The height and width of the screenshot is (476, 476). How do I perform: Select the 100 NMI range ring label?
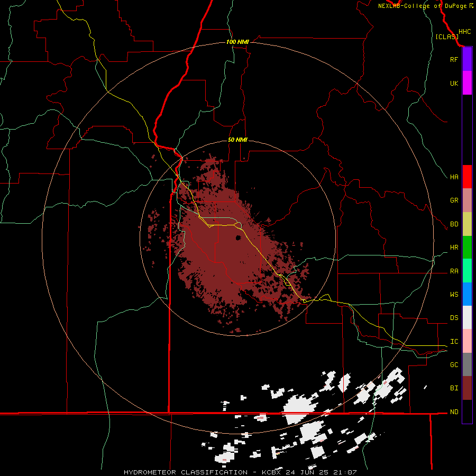tap(237, 42)
